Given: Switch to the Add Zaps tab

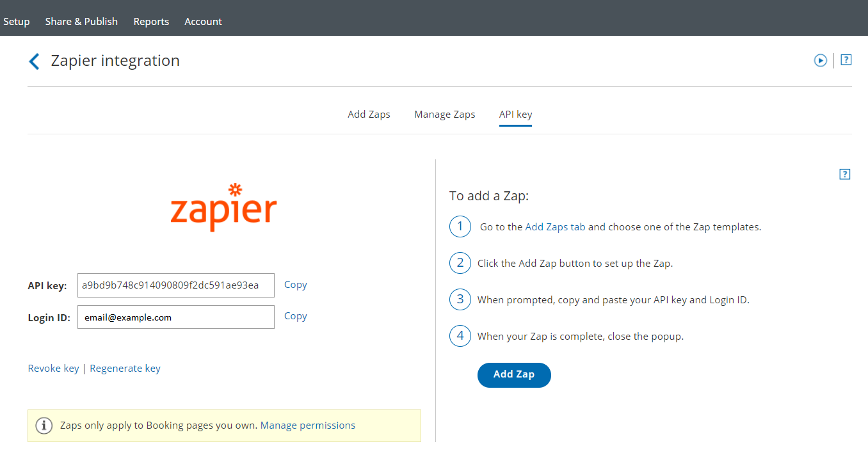Looking at the screenshot, I should [x=369, y=115].
